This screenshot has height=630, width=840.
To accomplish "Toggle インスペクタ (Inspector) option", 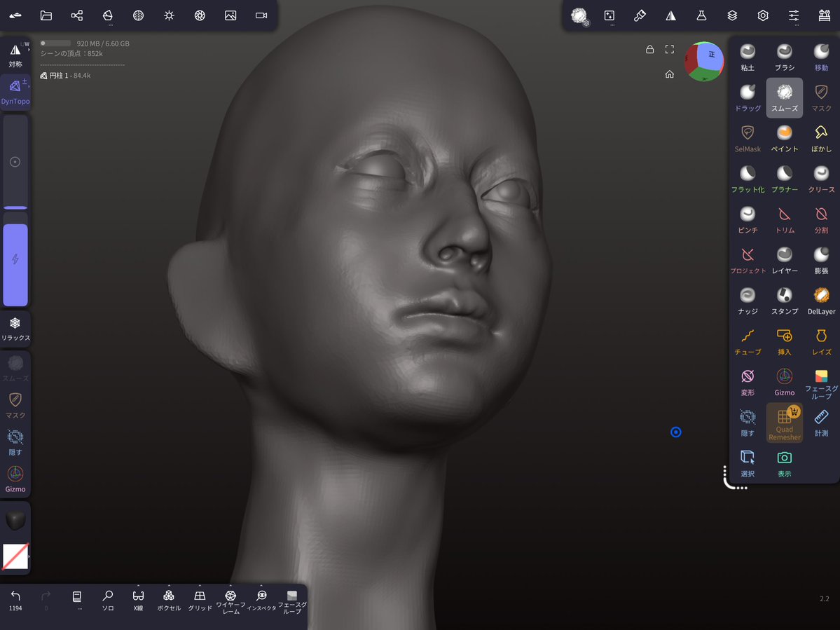I will [261, 601].
